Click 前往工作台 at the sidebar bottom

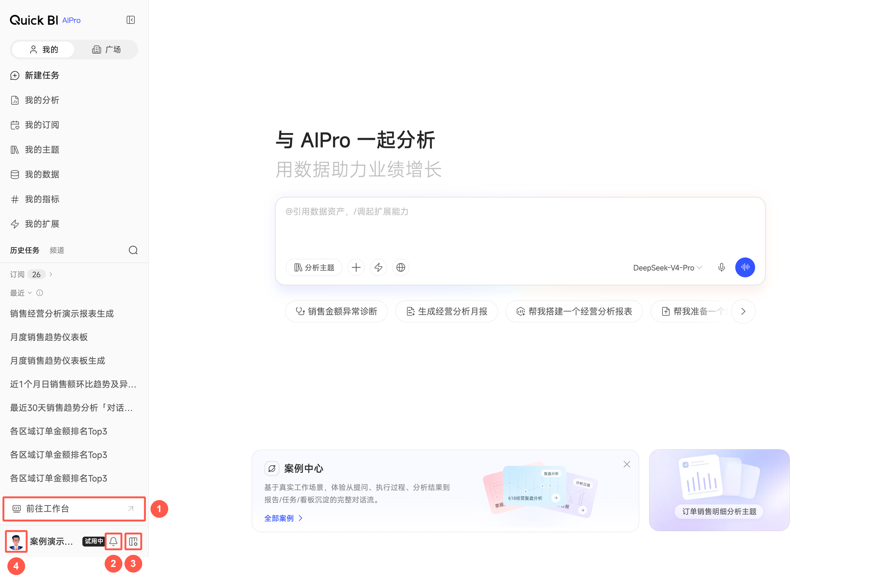74,509
